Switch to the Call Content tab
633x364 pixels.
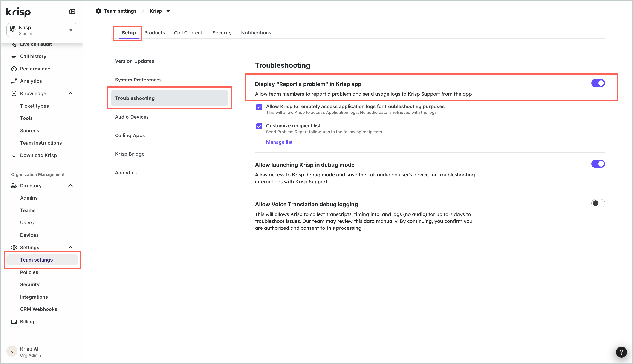click(x=188, y=33)
